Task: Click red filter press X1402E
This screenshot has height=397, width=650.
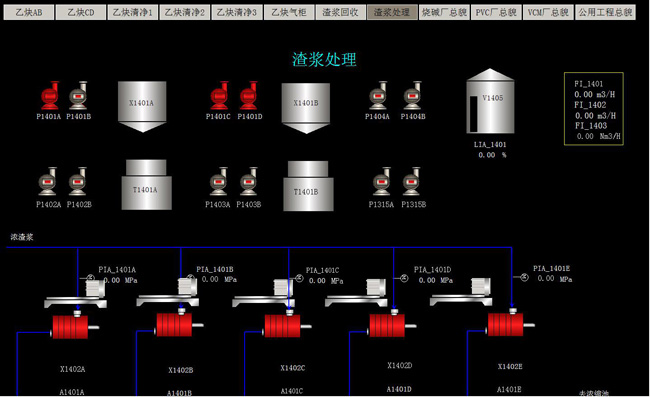Action: [x=509, y=324]
